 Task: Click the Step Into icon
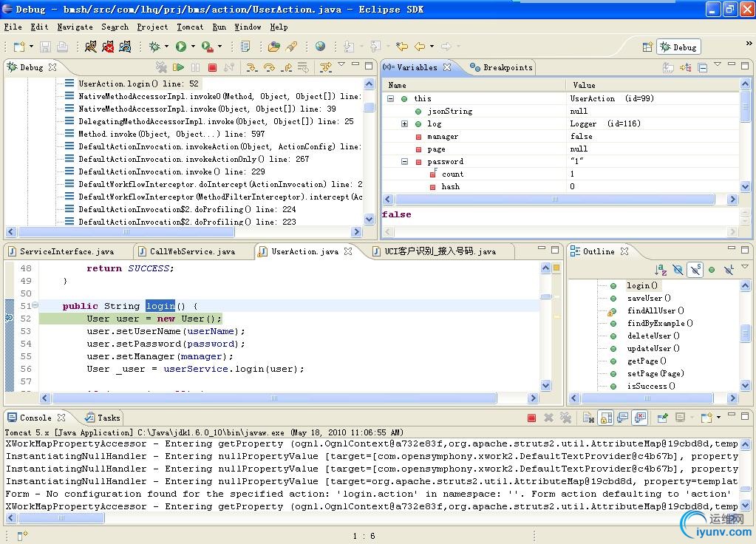[251, 67]
